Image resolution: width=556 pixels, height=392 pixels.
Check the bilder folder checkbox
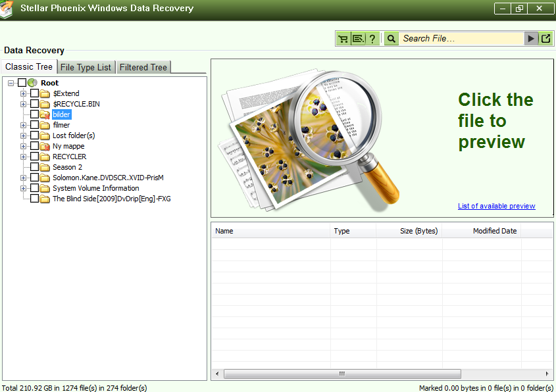pyautogui.click(x=34, y=114)
